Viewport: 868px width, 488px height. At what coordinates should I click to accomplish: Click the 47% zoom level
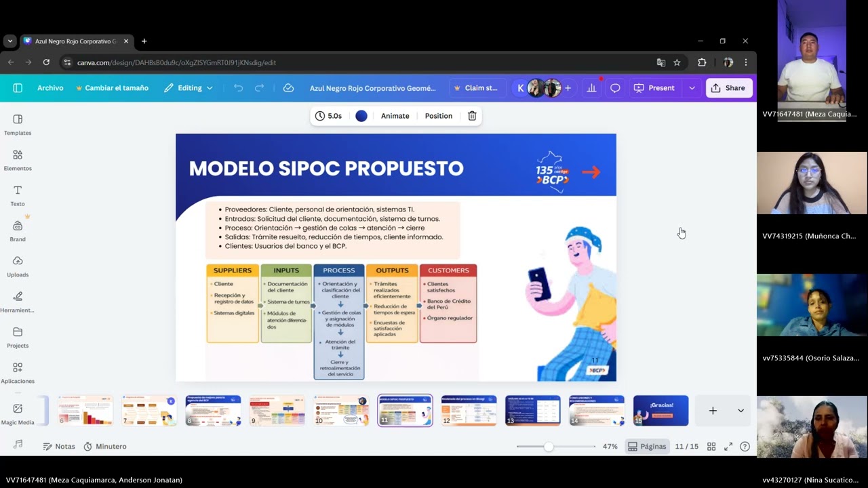[x=610, y=447]
